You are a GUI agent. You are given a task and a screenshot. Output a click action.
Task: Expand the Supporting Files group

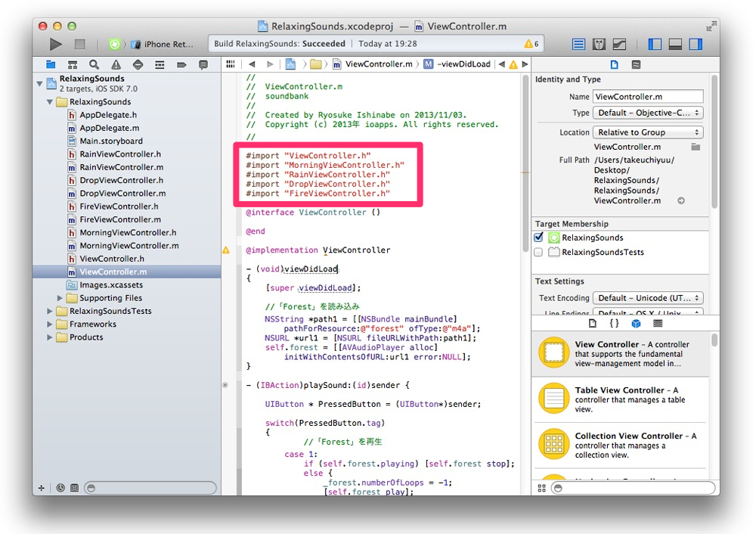[x=60, y=298]
